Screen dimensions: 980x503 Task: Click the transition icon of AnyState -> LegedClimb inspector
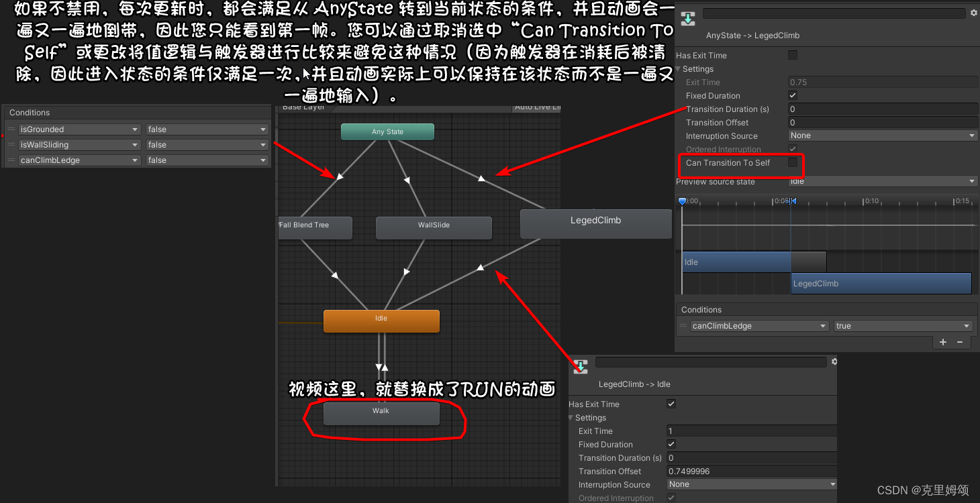(688, 18)
